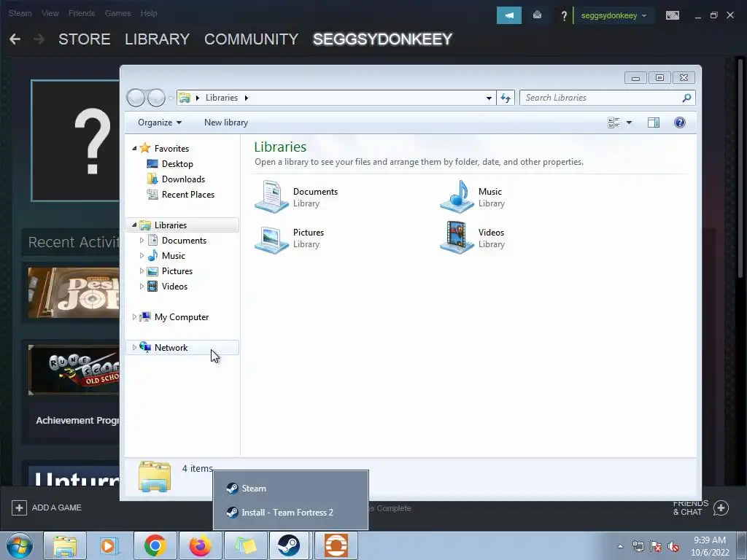The image size is (747, 560).
Task: Go to Steam LIBRARY tab
Action: pyautogui.click(x=158, y=39)
